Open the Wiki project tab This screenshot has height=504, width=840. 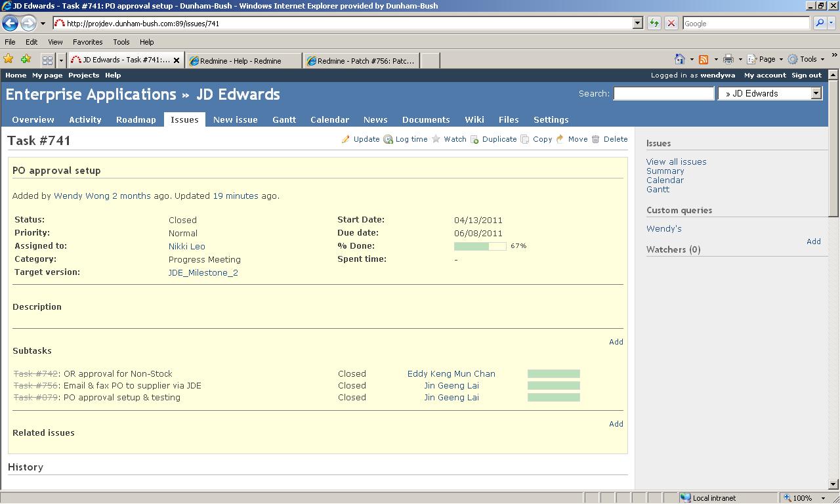(474, 119)
